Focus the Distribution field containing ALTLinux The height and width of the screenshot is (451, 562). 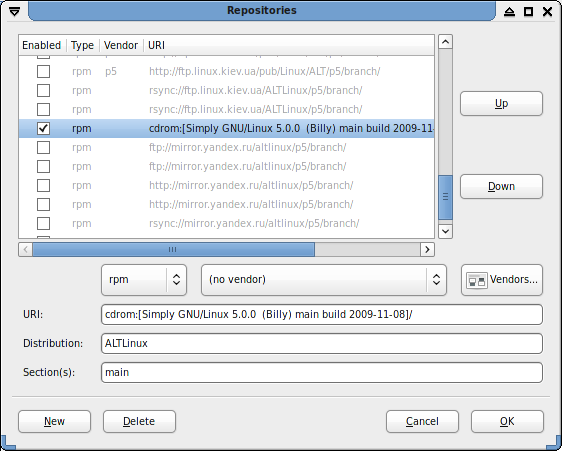point(322,343)
